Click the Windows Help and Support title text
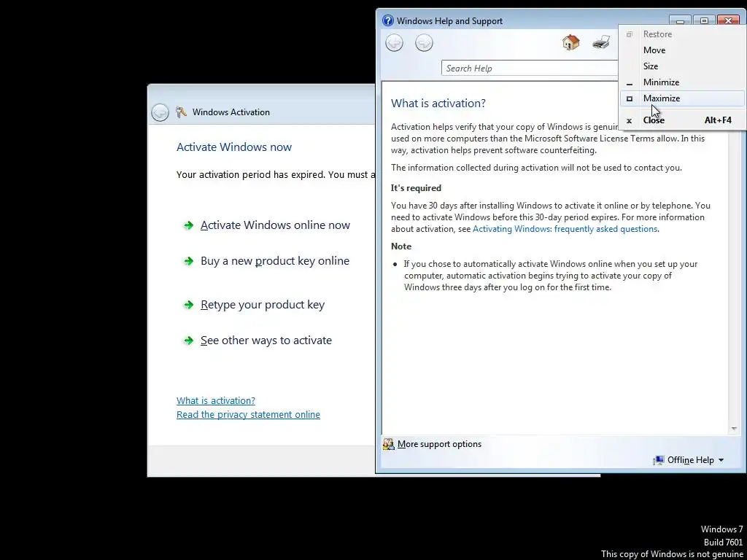Screen dimensions: 747x560 tap(449, 21)
